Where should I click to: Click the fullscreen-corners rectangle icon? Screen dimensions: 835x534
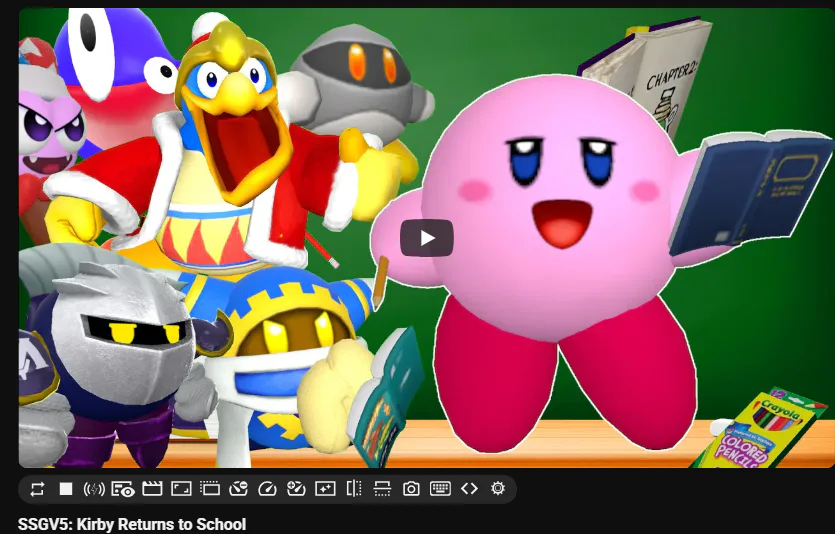[x=181, y=489]
